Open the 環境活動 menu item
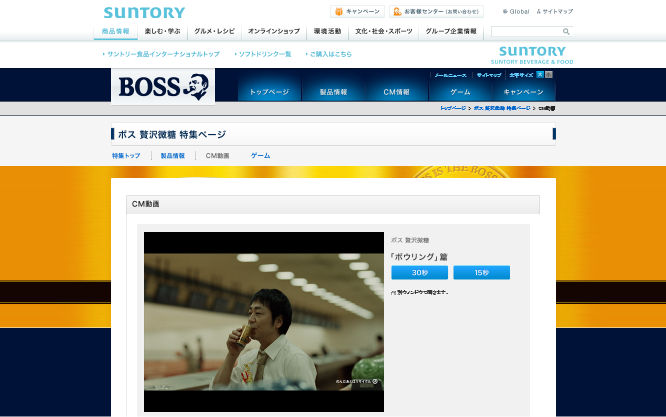Image resolution: width=666 pixels, height=417 pixels. [x=327, y=31]
